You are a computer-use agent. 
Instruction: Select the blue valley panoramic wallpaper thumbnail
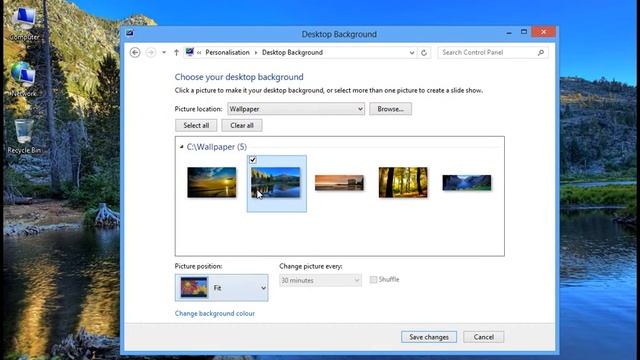[x=467, y=182]
